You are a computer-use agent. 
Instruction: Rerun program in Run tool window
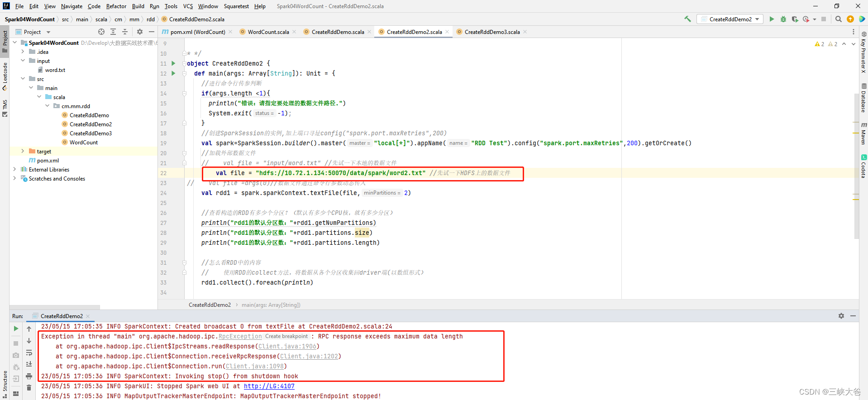click(16, 329)
